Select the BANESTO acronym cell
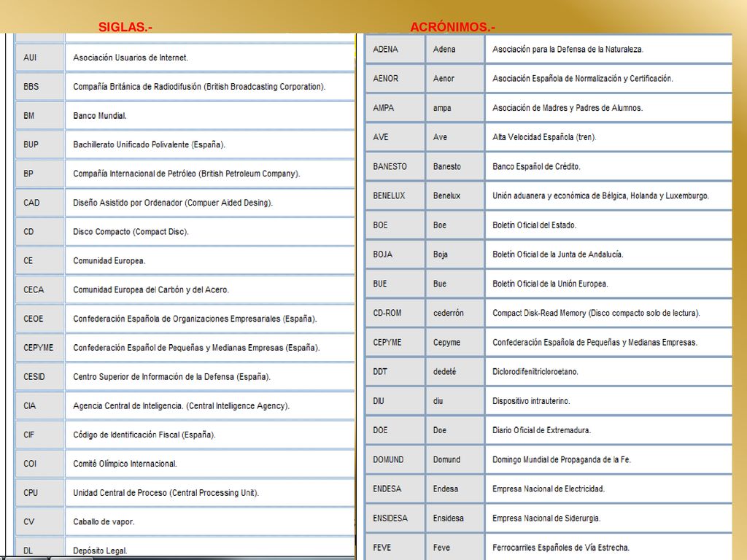This screenshot has width=747, height=560. pyautogui.click(x=395, y=167)
